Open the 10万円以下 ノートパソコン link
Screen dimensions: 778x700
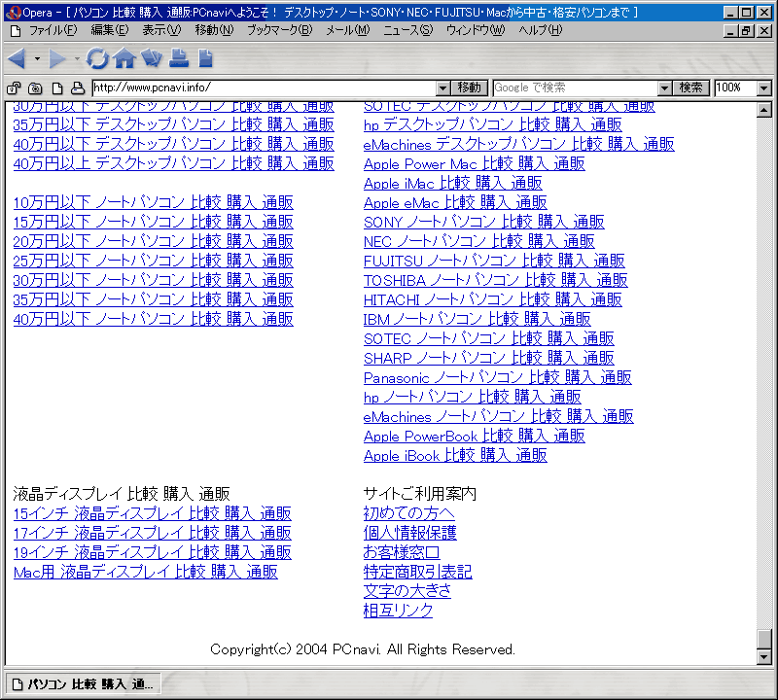pyautogui.click(x=154, y=202)
